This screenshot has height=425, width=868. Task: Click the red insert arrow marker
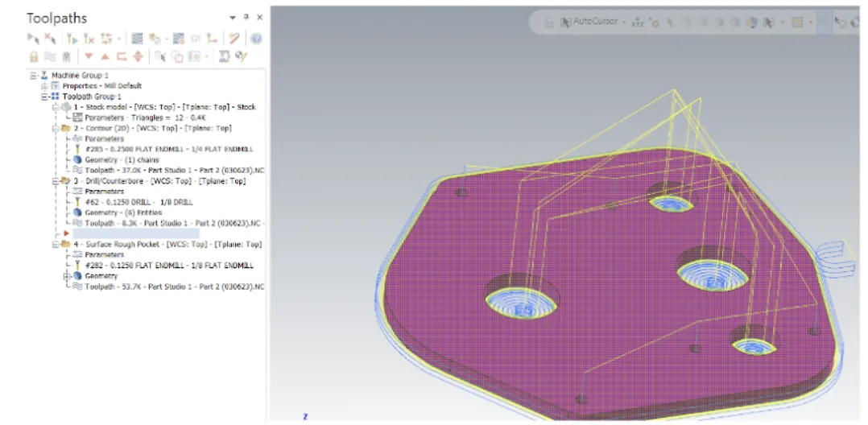pyautogui.click(x=66, y=233)
